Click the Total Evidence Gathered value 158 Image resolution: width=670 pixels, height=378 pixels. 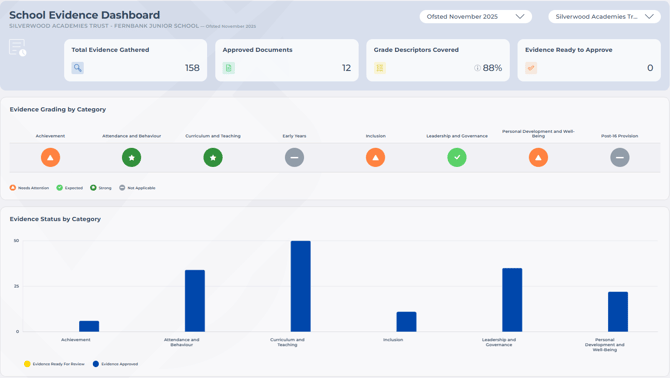[192, 68]
